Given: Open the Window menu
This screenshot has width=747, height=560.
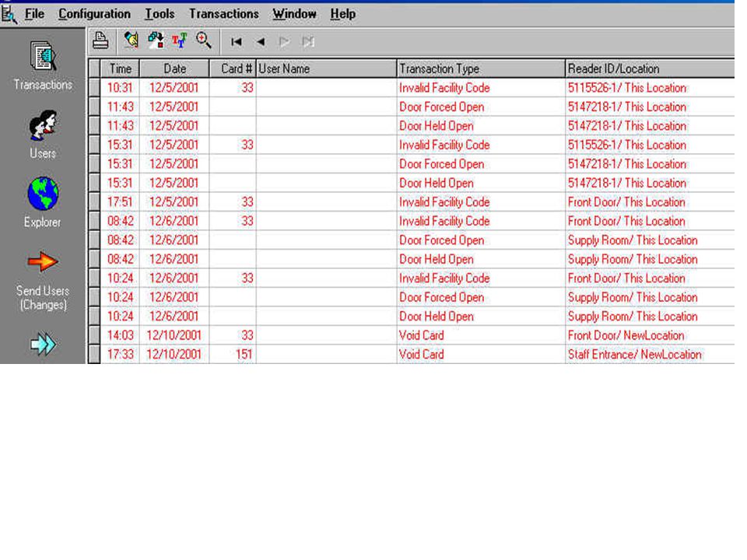Looking at the screenshot, I should click(x=294, y=14).
